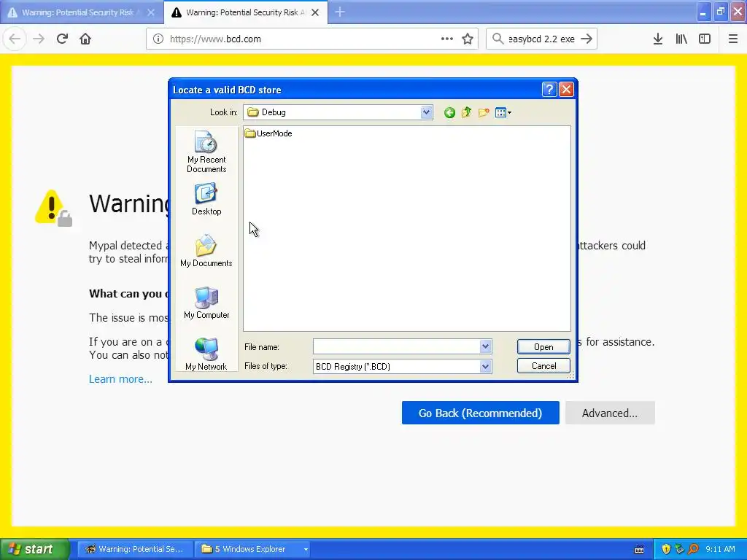
Task: Open a new browser tab
Action: pyautogui.click(x=340, y=12)
